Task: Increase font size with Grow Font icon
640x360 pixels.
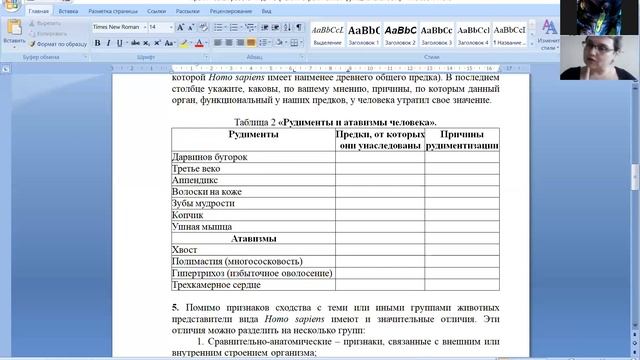Action: point(180,27)
